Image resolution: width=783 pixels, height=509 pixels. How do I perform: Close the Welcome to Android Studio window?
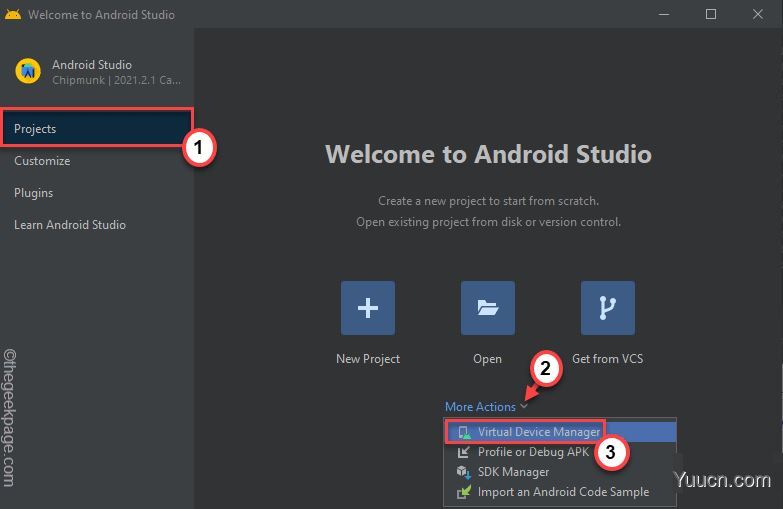[758, 14]
